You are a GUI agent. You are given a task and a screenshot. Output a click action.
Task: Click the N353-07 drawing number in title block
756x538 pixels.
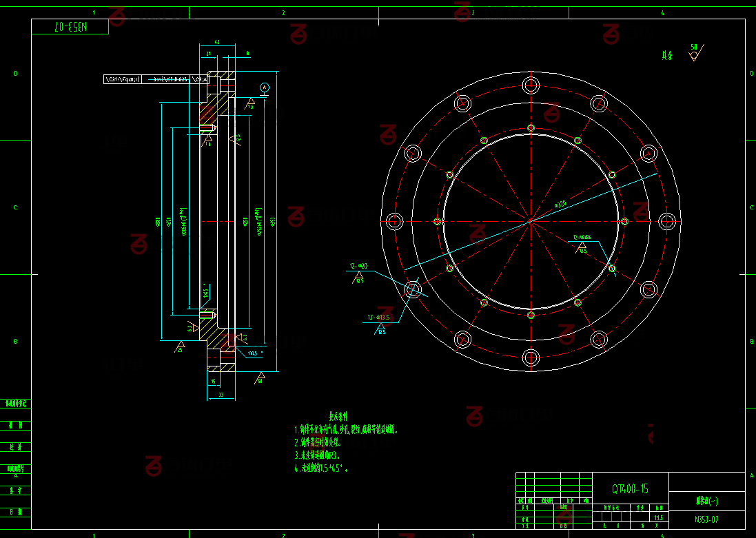706,519
